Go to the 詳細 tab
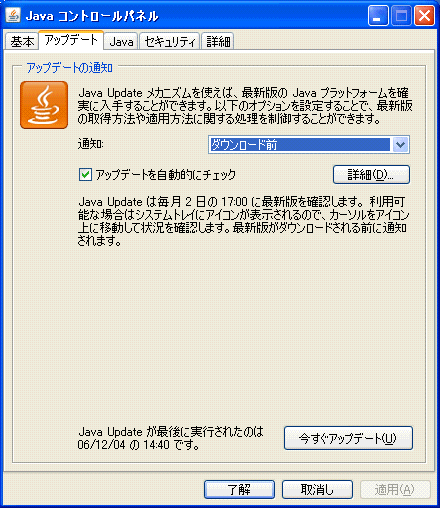The width and height of the screenshot is (440, 508). pyautogui.click(x=218, y=42)
